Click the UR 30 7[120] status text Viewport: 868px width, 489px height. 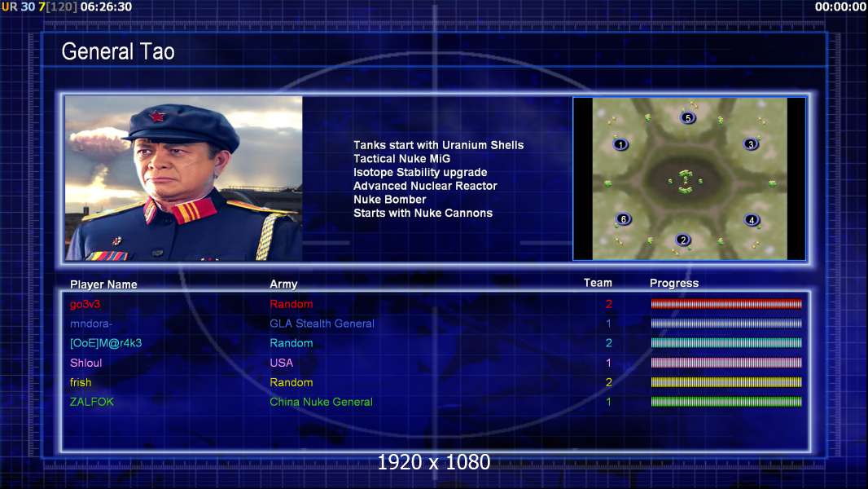point(39,7)
